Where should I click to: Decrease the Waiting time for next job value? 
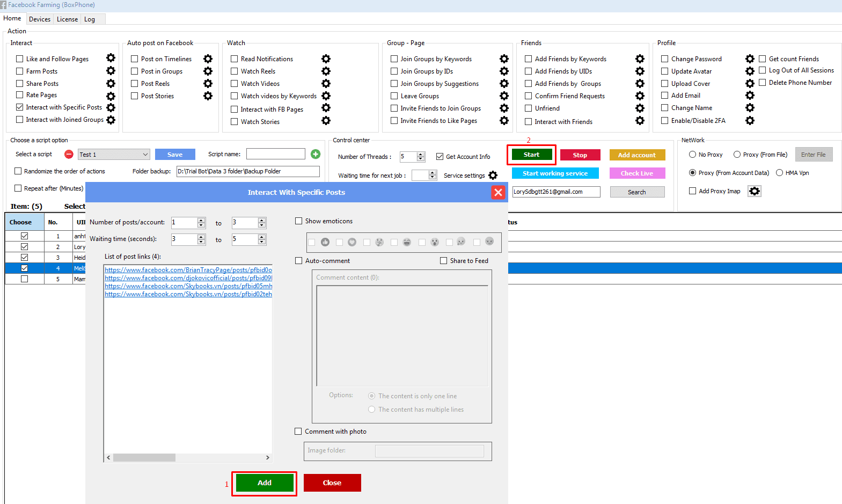433,178
